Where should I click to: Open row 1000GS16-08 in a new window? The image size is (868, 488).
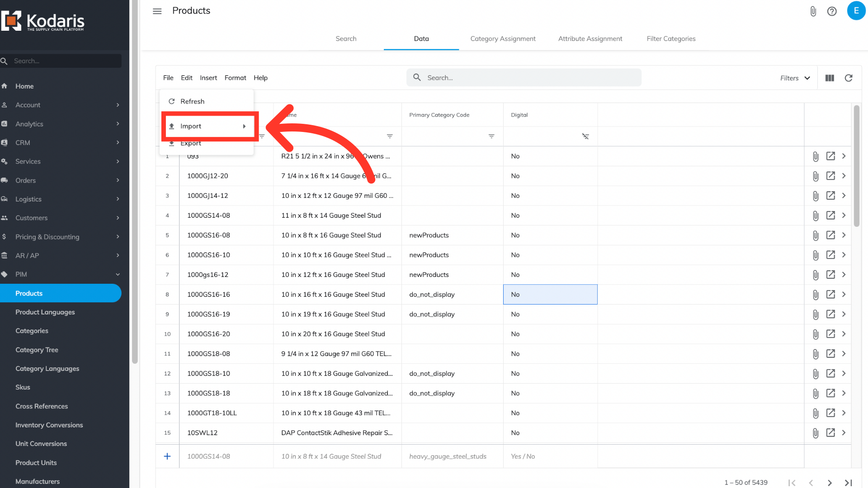pyautogui.click(x=830, y=235)
